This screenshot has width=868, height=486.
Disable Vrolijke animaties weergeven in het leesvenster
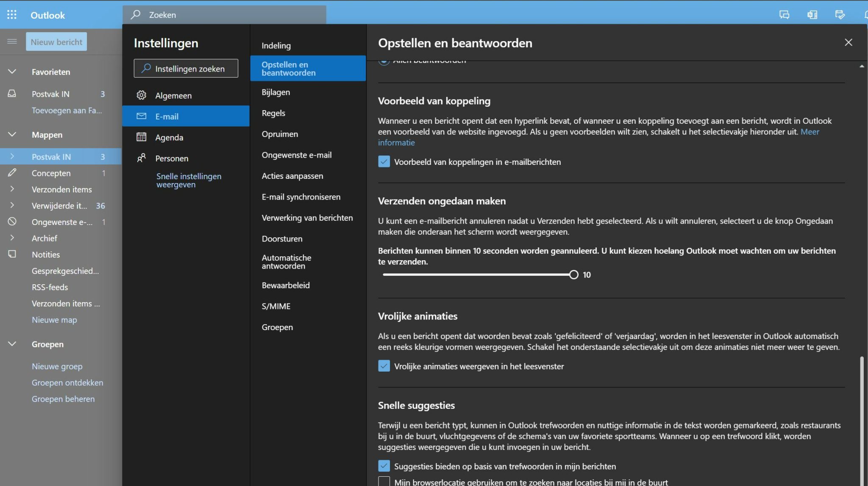tap(384, 366)
